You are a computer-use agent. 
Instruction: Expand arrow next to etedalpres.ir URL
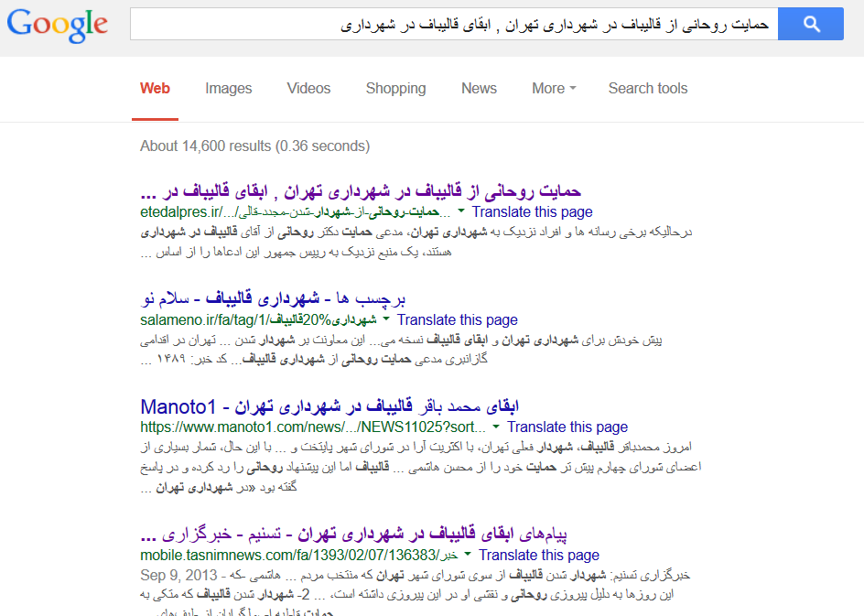coord(461,211)
